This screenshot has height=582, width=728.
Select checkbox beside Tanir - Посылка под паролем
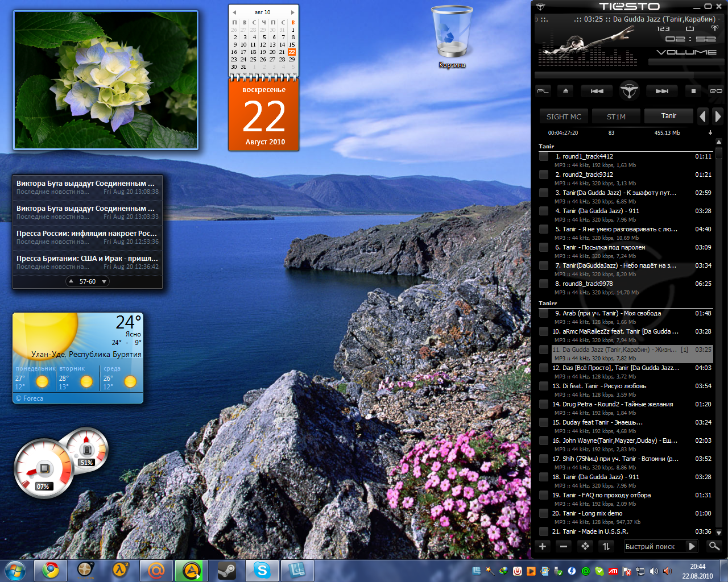pyautogui.click(x=544, y=247)
